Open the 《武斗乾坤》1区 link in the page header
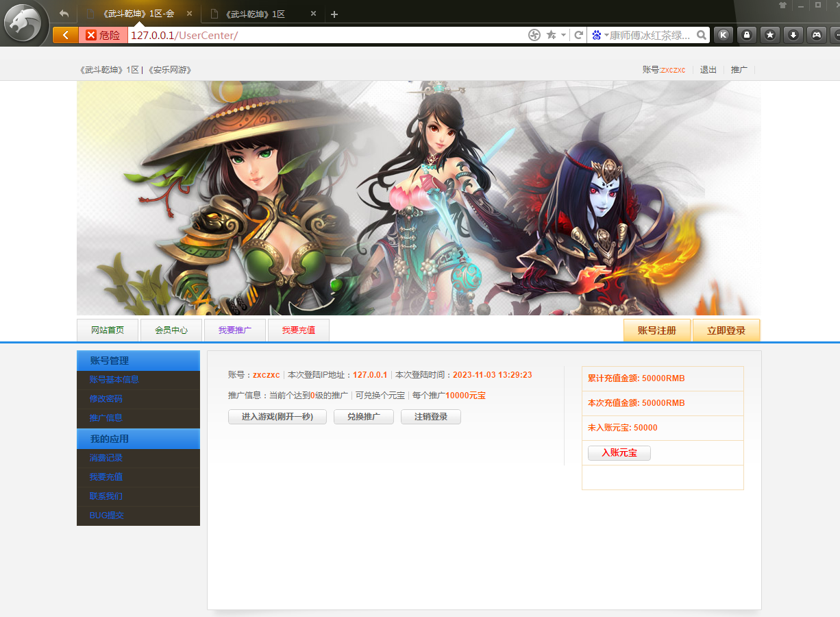Viewport: 840px width, 617px height. click(x=110, y=70)
